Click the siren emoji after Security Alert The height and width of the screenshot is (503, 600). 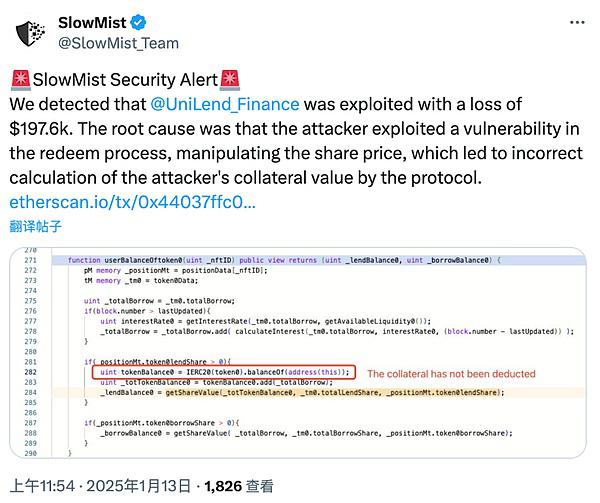(230, 80)
